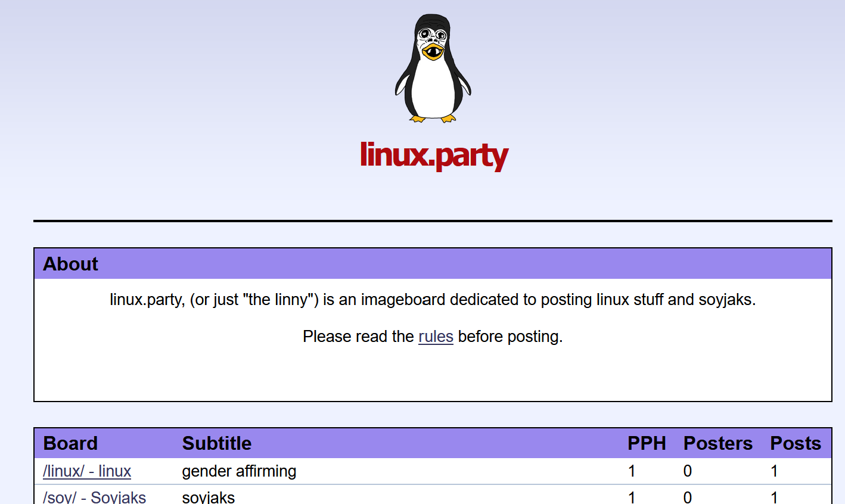
Task: Click the Subtitle column header
Action: coord(217,443)
